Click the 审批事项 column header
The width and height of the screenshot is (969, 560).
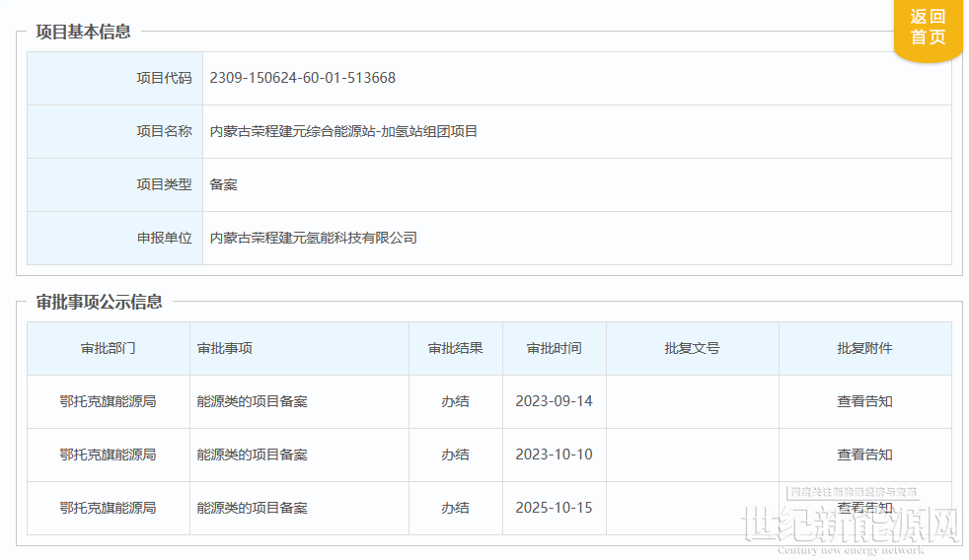tap(224, 348)
